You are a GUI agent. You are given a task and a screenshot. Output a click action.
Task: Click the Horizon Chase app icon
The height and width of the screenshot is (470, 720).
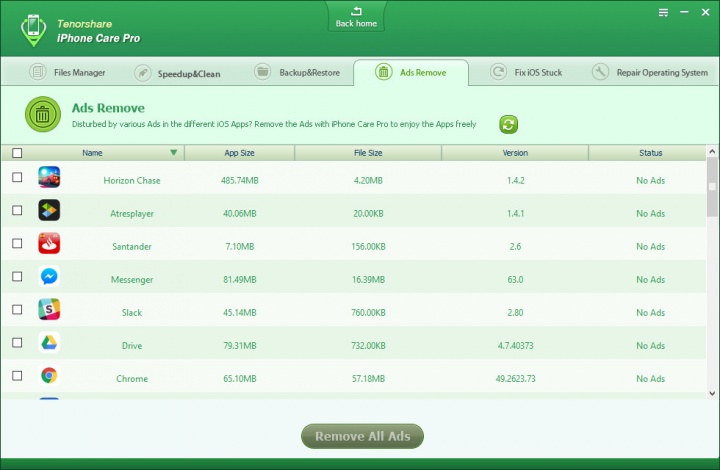(x=49, y=177)
